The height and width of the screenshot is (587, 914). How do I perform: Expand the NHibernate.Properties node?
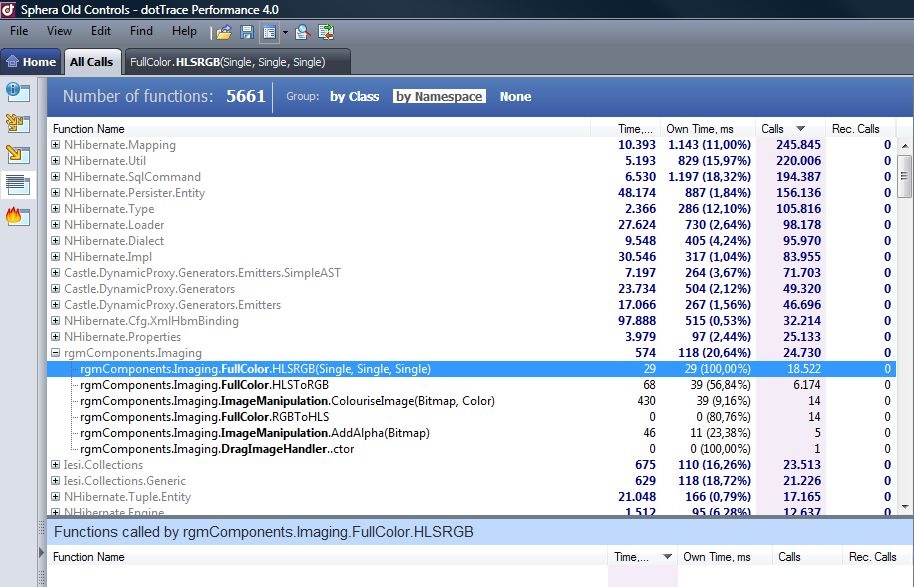click(x=55, y=337)
